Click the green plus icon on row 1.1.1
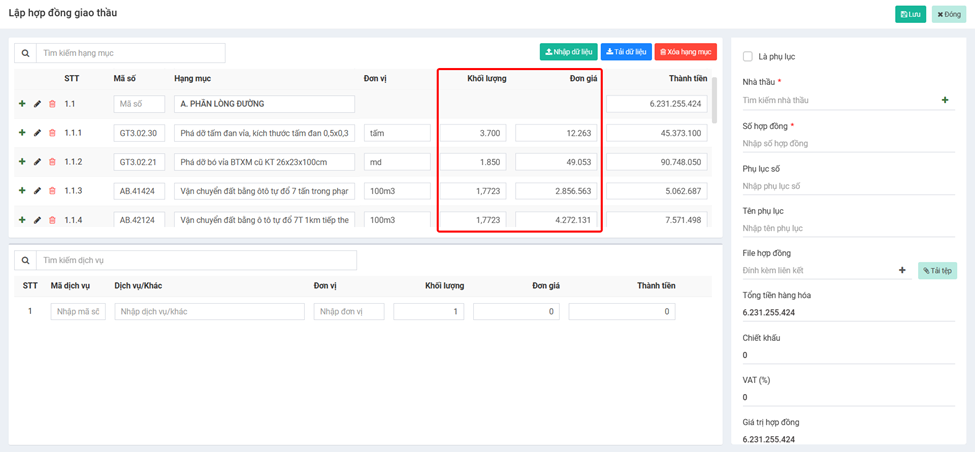Viewport: 975px width, 452px height. tap(22, 133)
